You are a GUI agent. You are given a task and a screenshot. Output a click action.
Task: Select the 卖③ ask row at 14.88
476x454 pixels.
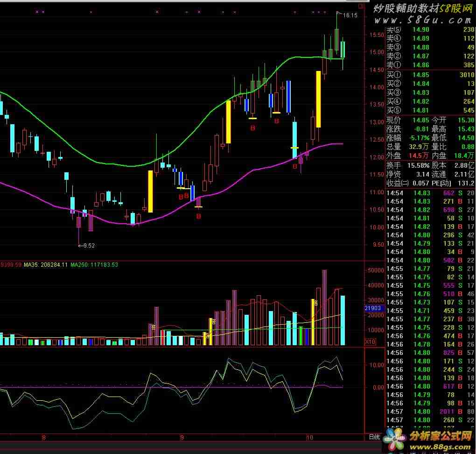[430, 47]
